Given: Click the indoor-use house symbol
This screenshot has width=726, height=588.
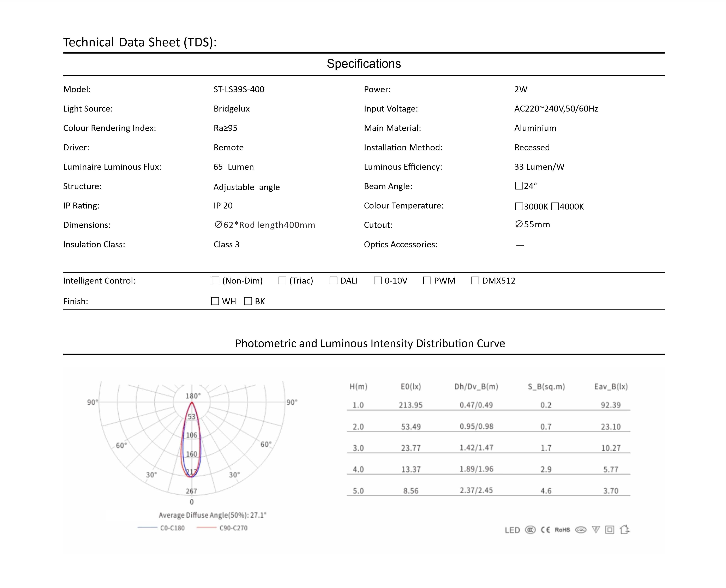Looking at the screenshot, I should coord(624,529).
